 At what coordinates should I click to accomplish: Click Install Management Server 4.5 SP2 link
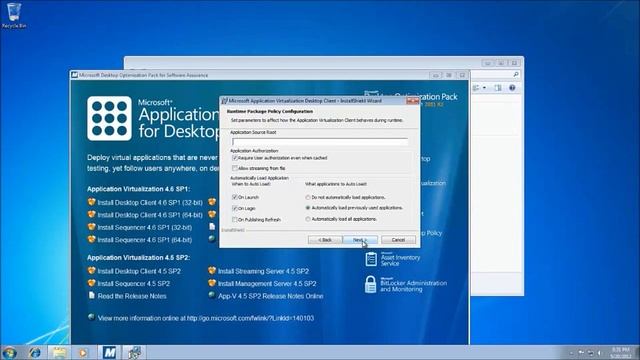(267, 284)
